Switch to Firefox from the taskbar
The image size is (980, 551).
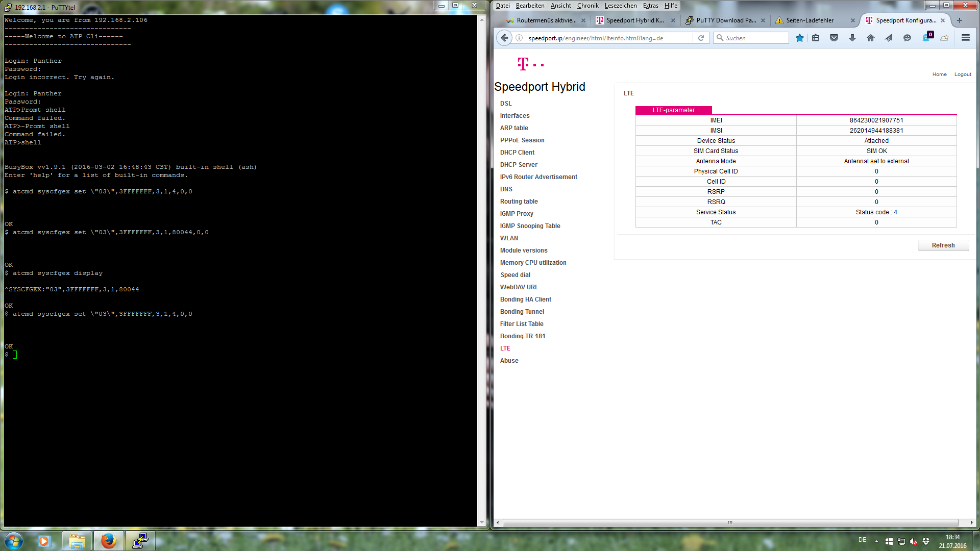[108, 541]
